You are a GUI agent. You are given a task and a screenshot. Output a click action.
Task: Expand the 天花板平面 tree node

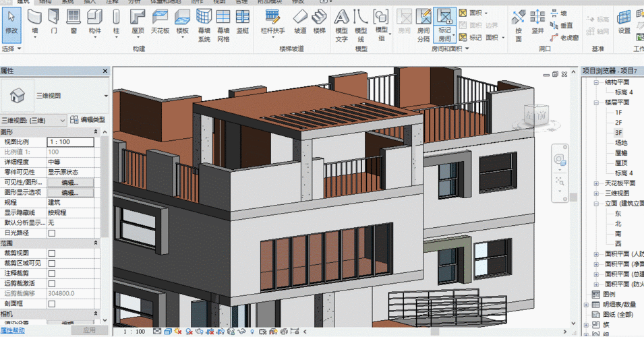596,183
